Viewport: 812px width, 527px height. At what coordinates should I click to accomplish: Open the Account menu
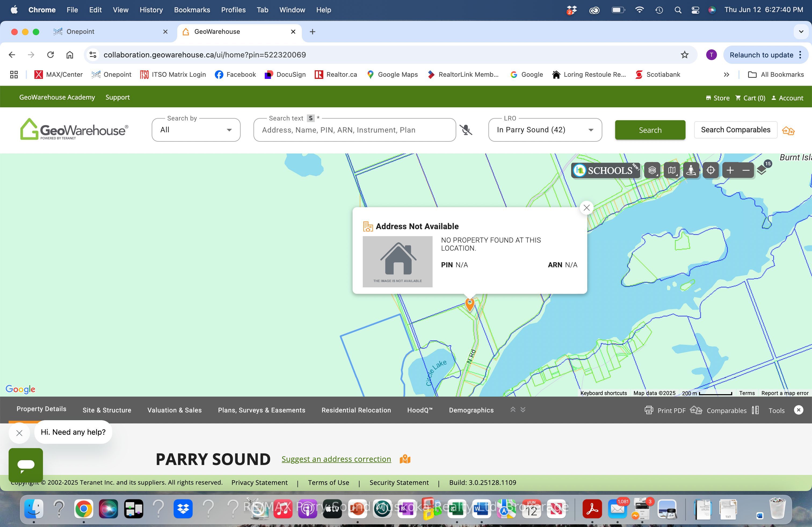coord(788,98)
